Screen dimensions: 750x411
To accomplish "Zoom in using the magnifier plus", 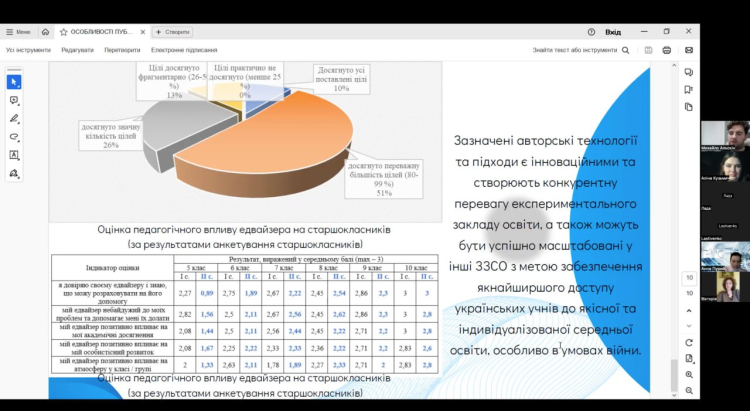I will (x=689, y=375).
